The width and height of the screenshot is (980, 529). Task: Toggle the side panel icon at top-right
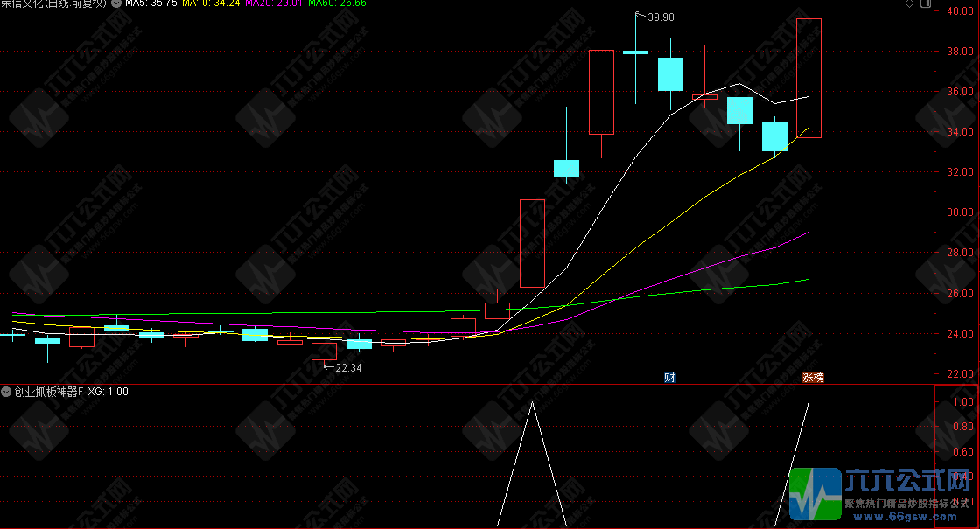[x=926, y=4]
